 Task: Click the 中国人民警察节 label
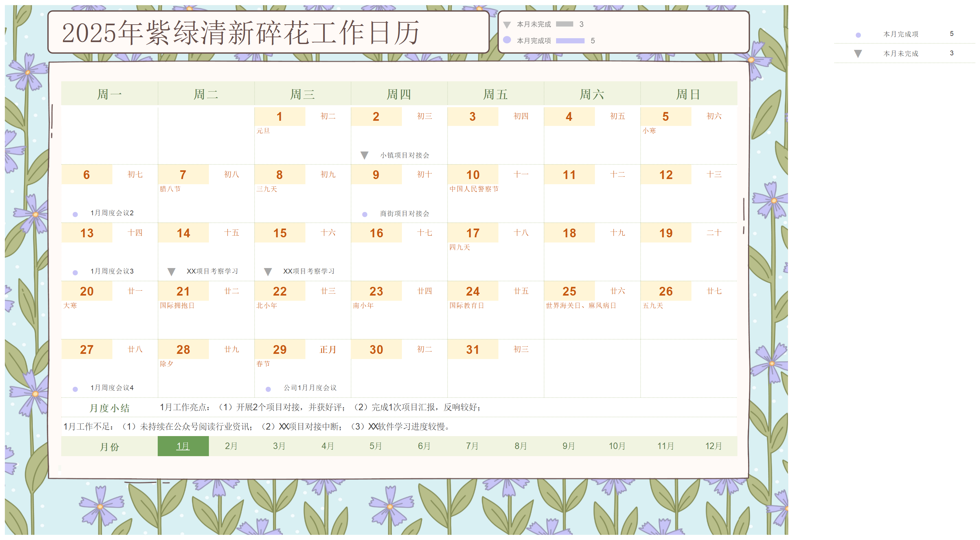[473, 189]
